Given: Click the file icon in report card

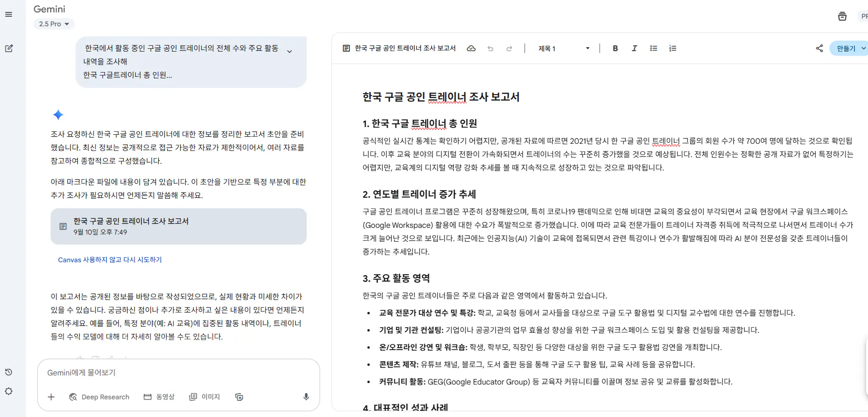Looking at the screenshot, I should 63,226.
